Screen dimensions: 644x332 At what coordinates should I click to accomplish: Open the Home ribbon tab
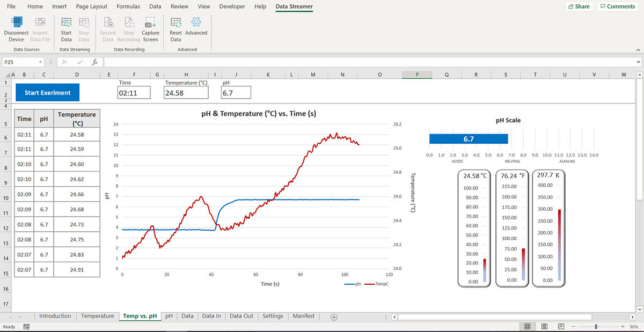pos(35,6)
